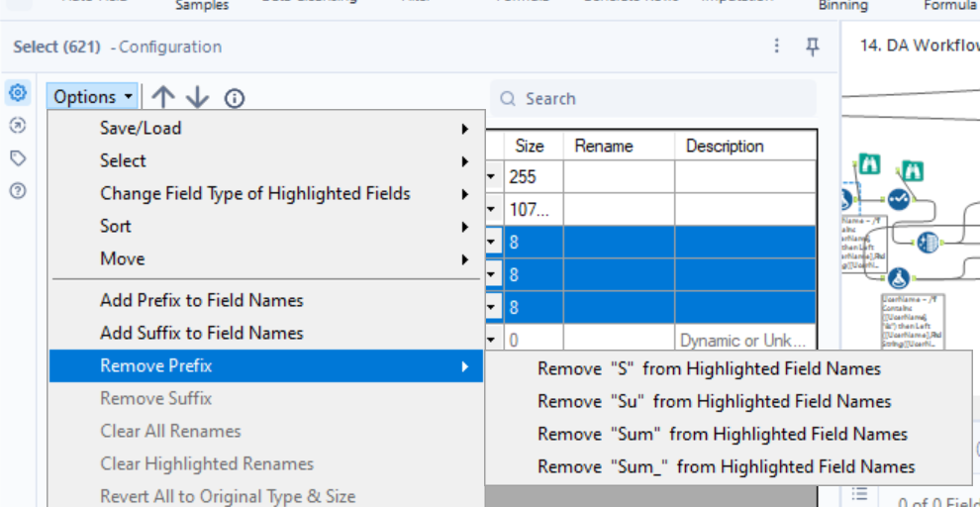Image resolution: width=980 pixels, height=507 pixels.
Task: Remove "Su" from Highlighted Field Names
Action: point(729,401)
